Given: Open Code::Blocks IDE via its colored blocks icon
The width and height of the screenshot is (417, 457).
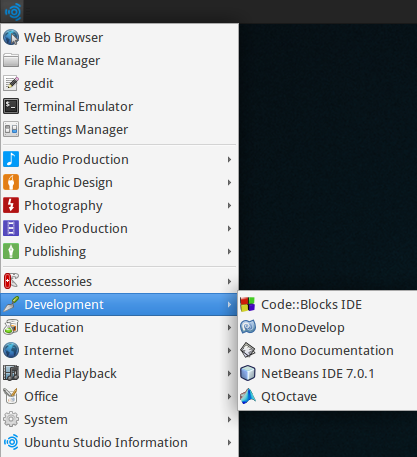Looking at the screenshot, I should [248, 305].
